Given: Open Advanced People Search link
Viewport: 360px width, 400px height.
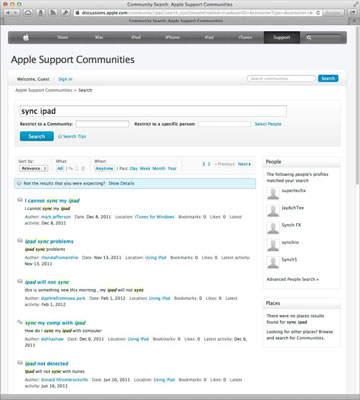Looking at the screenshot, I should pos(292,279).
